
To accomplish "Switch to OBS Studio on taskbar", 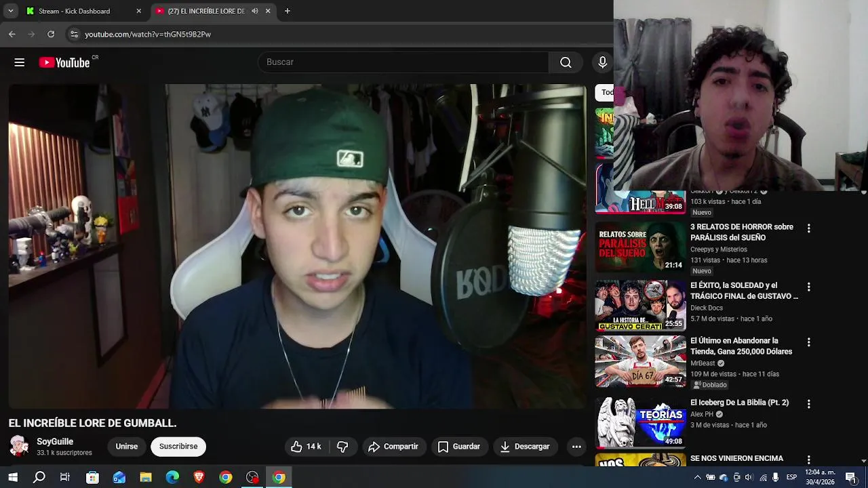I will tap(252, 477).
